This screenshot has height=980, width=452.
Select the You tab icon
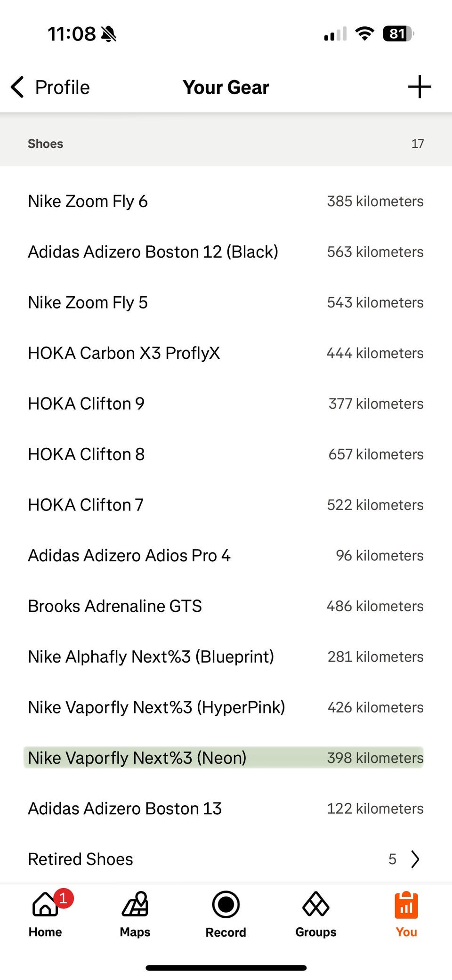406,905
